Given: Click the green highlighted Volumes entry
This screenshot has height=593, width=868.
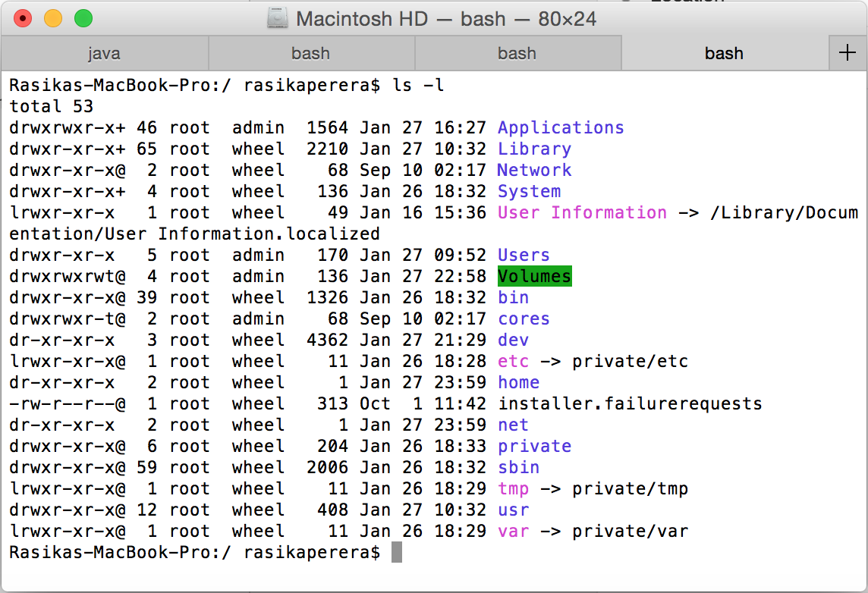Looking at the screenshot, I should [535, 276].
